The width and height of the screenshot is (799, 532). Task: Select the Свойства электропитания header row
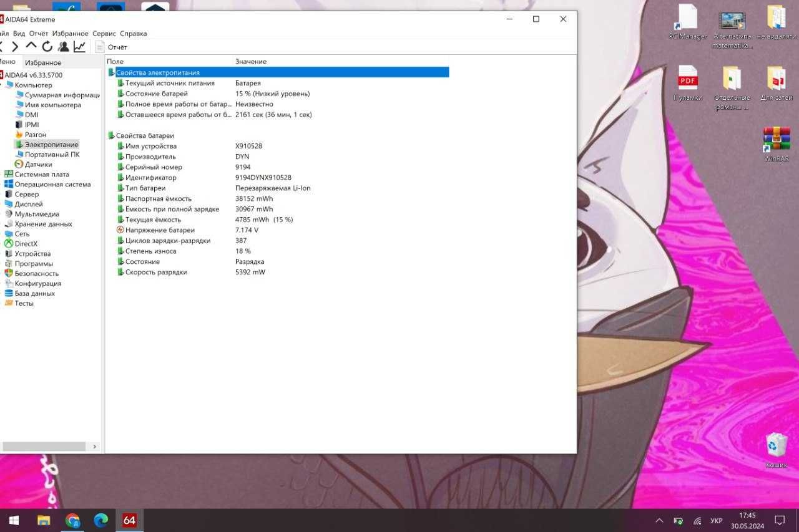click(278, 72)
